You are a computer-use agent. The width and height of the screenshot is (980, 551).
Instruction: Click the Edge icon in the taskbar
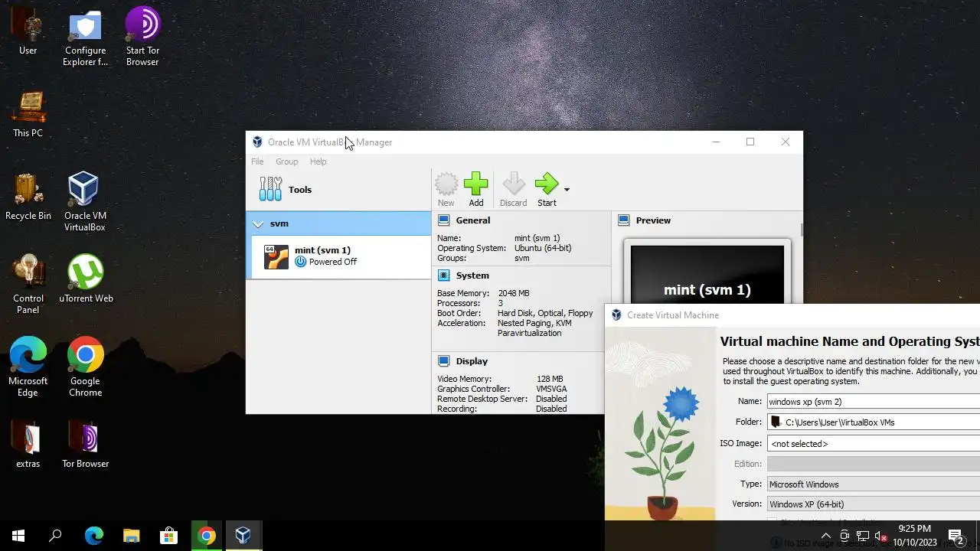pyautogui.click(x=93, y=536)
